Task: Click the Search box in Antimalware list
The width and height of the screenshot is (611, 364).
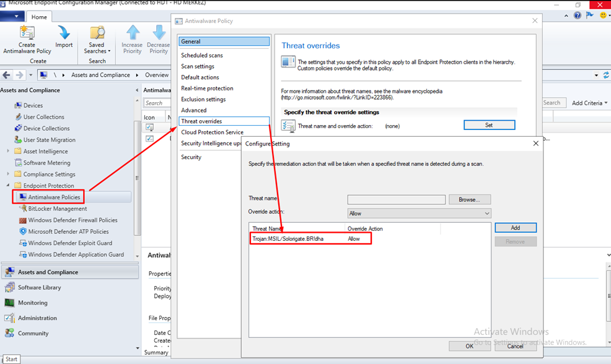Action: click(x=157, y=103)
